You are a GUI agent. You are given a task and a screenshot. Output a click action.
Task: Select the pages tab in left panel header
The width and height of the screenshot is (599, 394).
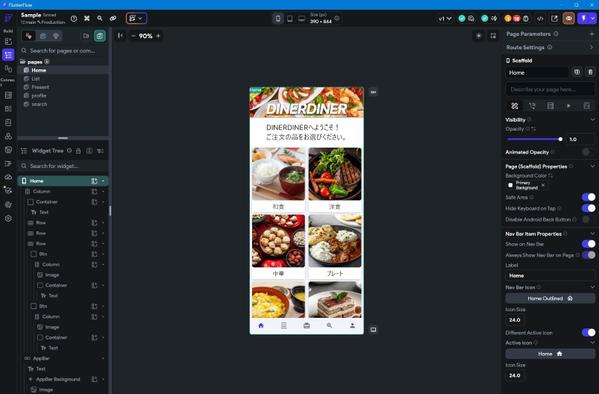tap(29, 36)
